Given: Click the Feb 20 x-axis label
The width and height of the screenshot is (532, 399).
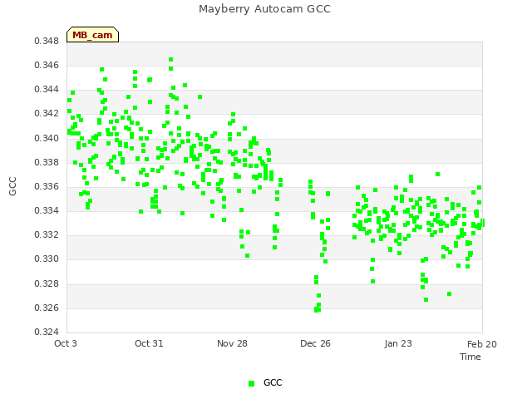Looking at the screenshot, I should coord(482,344).
